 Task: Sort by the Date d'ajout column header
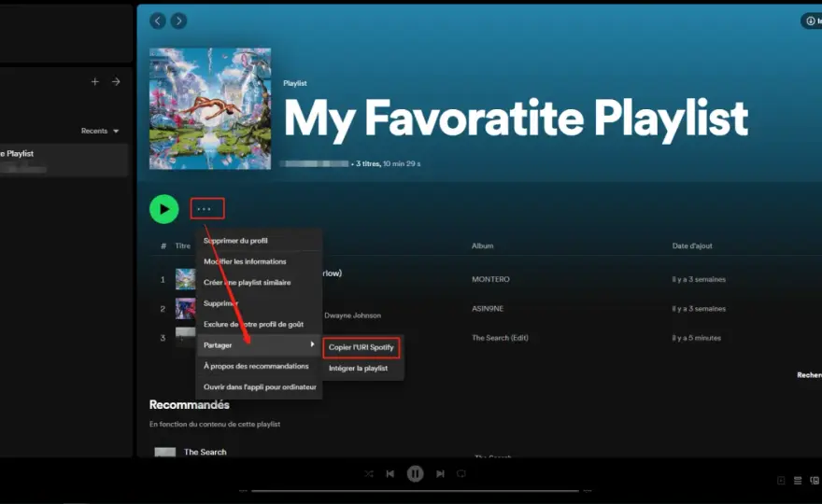(692, 245)
